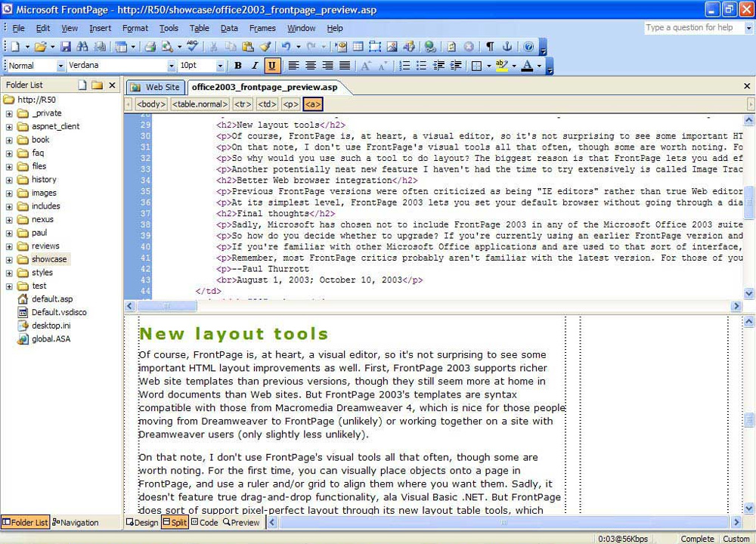Click the Type a question for help box
756x544 pixels.
tap(693, 28)
